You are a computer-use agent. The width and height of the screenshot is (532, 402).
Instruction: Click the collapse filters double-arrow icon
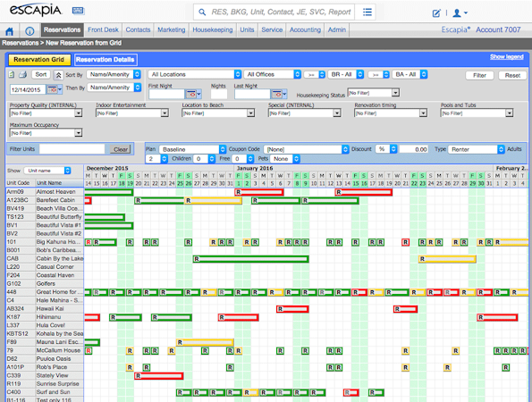click(58, 75)
